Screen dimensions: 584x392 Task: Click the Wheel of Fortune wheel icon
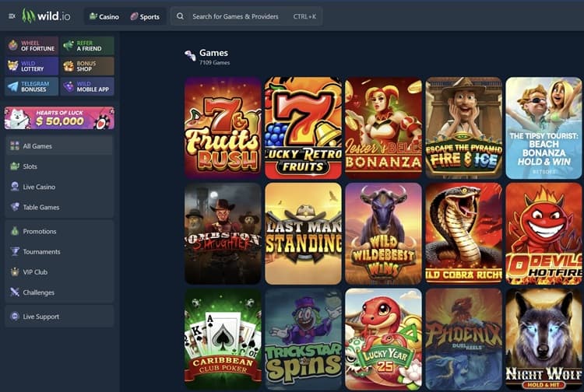coord(13,45)
